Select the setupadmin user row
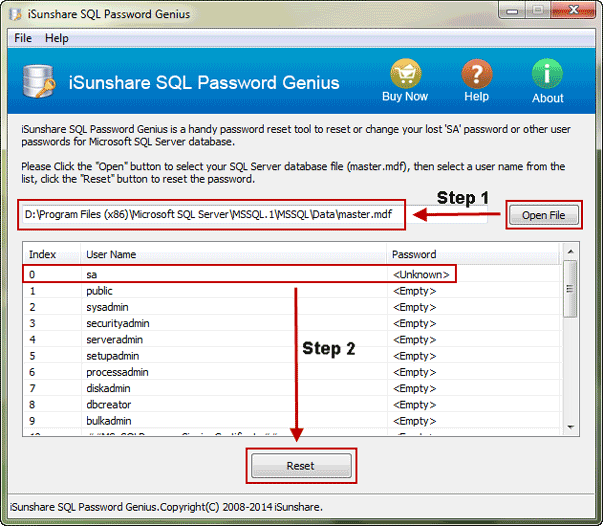This screenshot has height=526, width=603. 292,356
